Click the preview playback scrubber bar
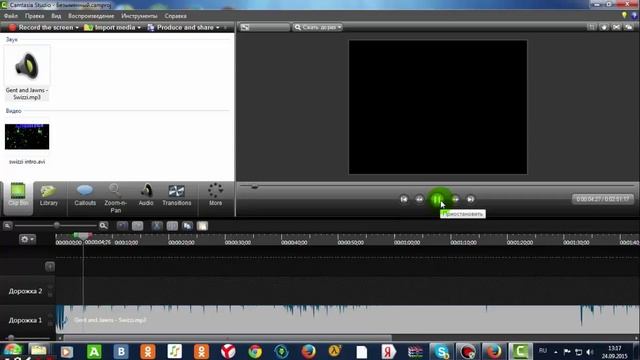The width and height of the screenshot is (640, 360). 437,187
